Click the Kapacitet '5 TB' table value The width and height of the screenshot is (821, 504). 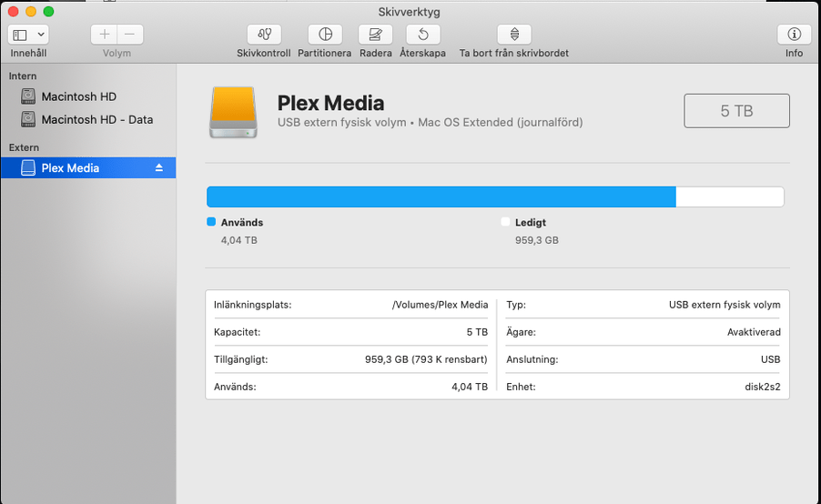pos(477,332)
